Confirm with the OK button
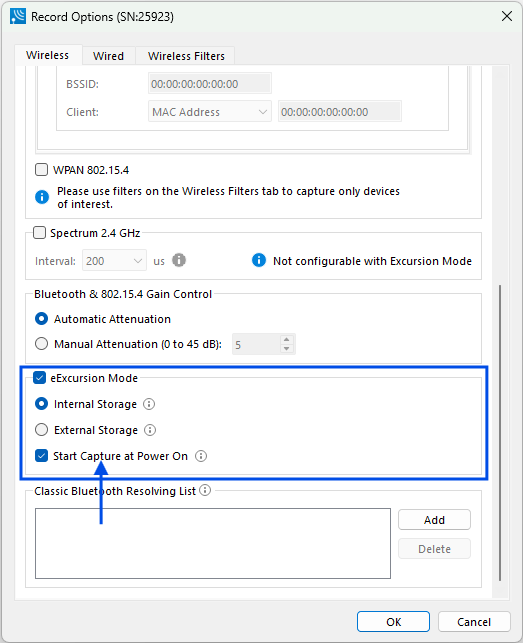Image resolution: width=523 pixels, height=643 pixels. [393, 622]
